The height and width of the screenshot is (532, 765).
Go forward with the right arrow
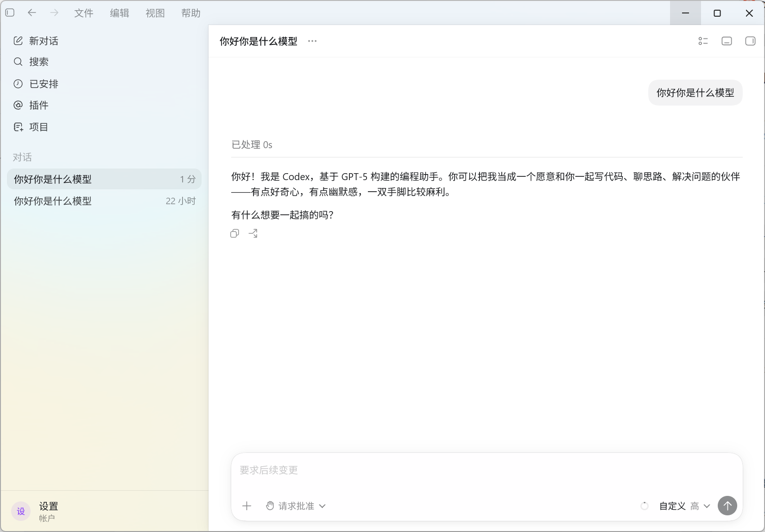click(x=54, y=13)
